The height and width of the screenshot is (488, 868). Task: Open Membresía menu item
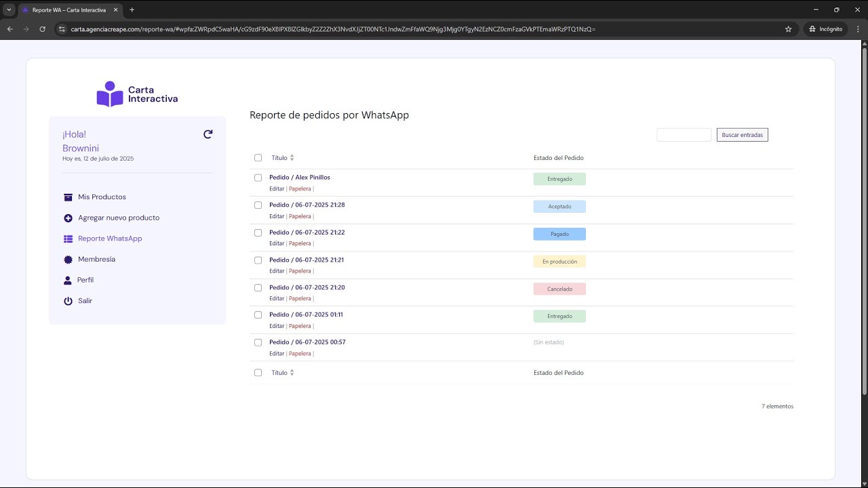point(96,260)
